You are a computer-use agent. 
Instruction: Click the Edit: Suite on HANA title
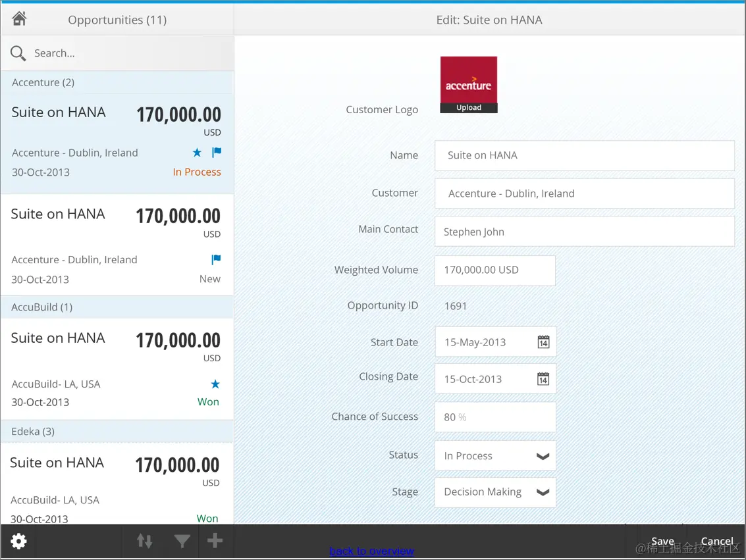pyautogui.click(x=489, y=20)
